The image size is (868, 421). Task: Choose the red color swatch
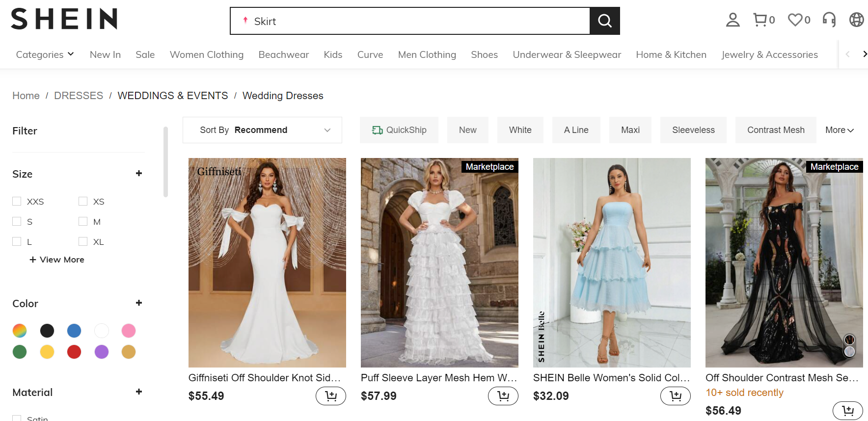tap(74, 352)
